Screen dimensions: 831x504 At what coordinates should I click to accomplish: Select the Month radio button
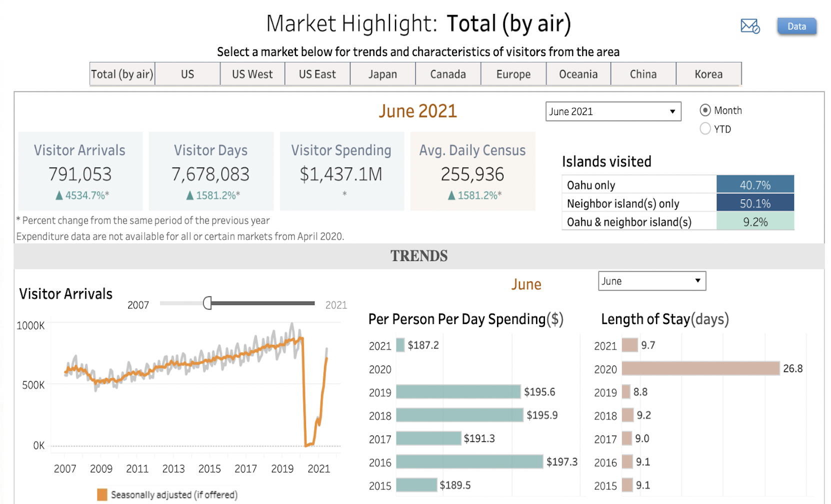pos(705,110)
